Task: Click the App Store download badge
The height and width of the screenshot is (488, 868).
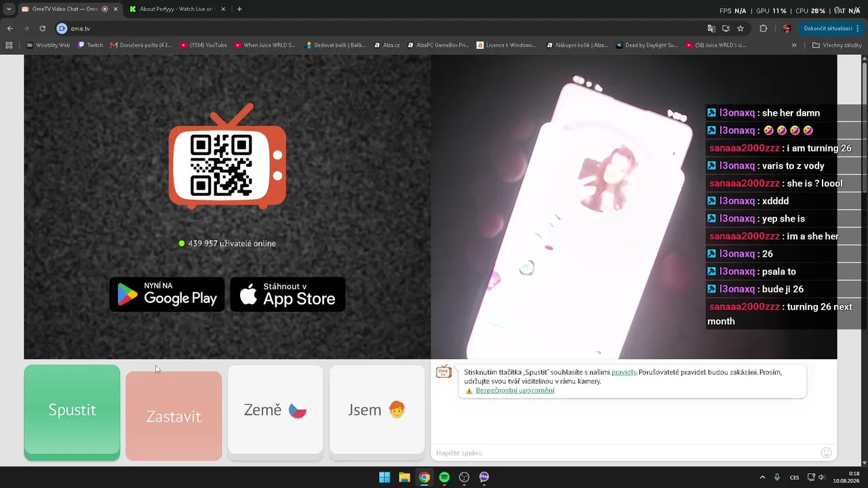Action: [288, 294]
